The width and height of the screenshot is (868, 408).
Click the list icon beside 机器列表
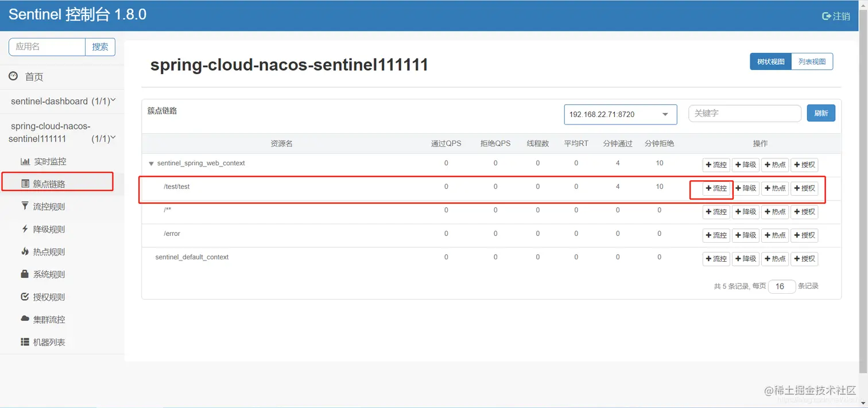click(25, 342)
